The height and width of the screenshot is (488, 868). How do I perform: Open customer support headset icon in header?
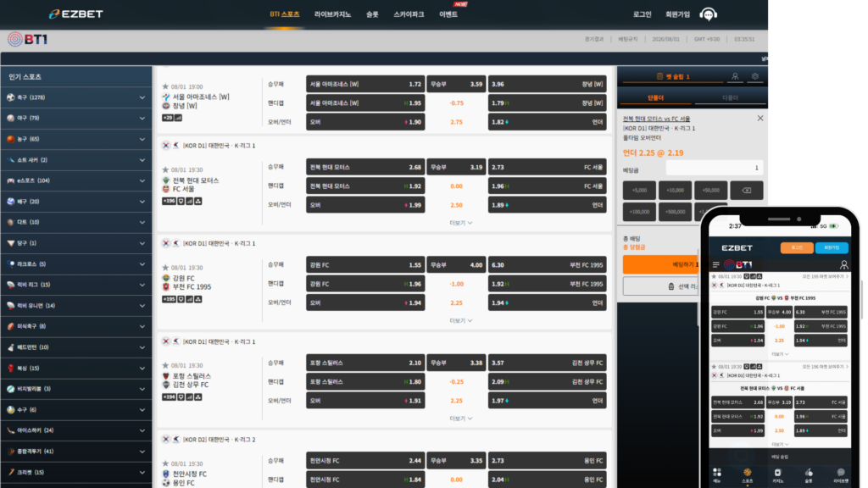708,14
